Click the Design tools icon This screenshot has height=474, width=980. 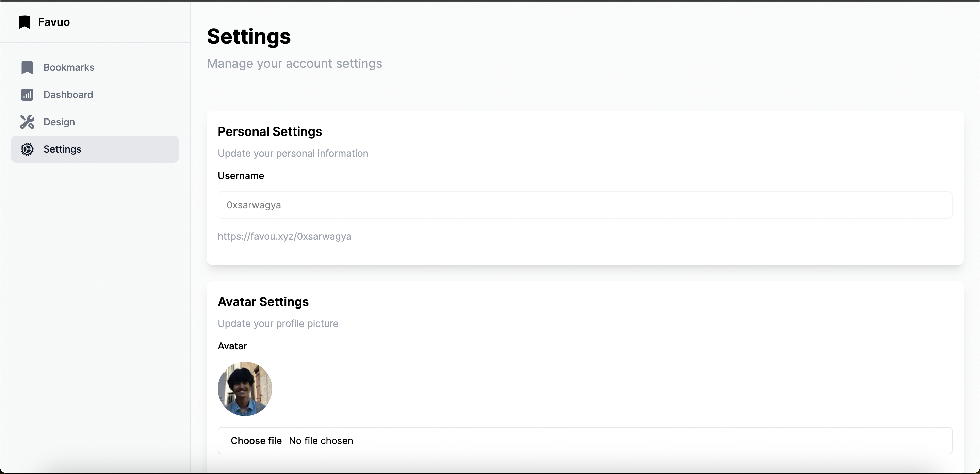pyautogui.click(x=27, y=122)
